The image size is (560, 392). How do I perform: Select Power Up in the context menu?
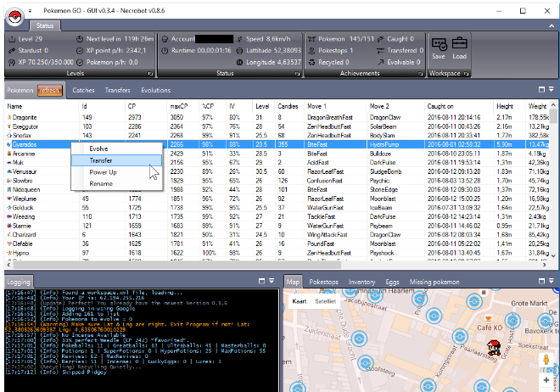coord(103,171)
